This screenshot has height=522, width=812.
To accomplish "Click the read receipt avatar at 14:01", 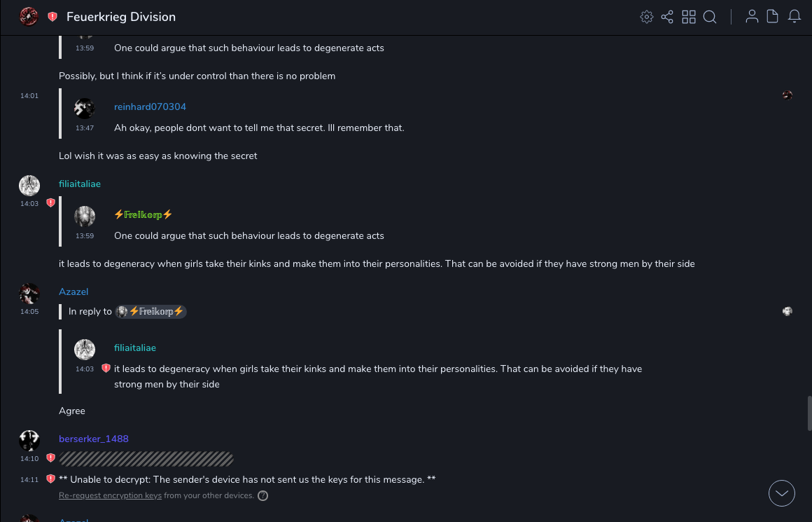I will 787,95.
